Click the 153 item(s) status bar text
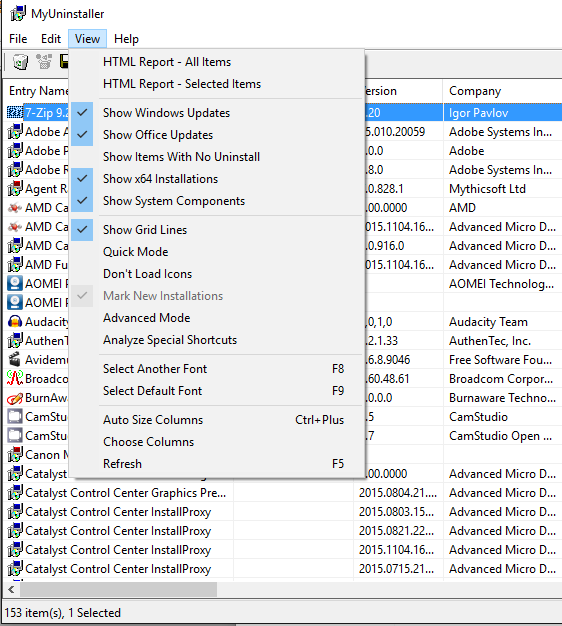The image size is (562, 626). (x=63, y=613)
